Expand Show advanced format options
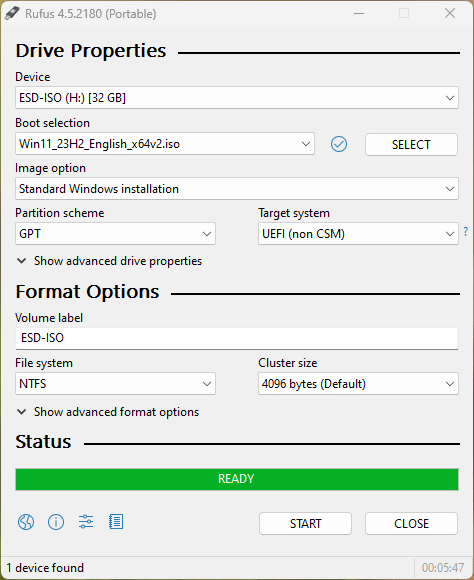This screenshot has height=580, width=474. tap(108, 412)
